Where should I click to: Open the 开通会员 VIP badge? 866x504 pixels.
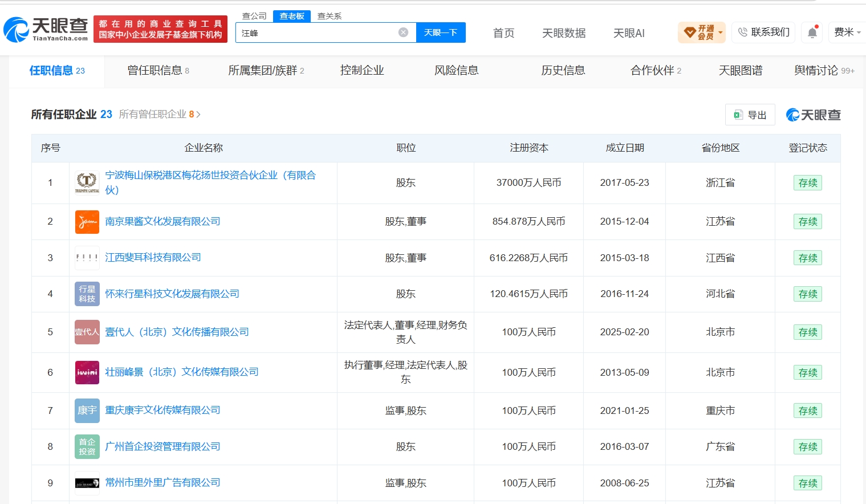[x=701, y=32]
